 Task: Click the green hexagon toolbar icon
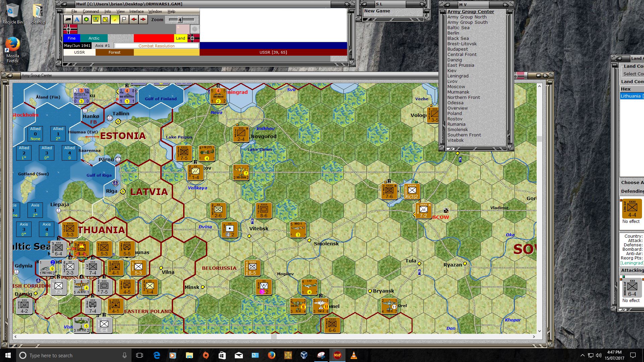point(87,19)
